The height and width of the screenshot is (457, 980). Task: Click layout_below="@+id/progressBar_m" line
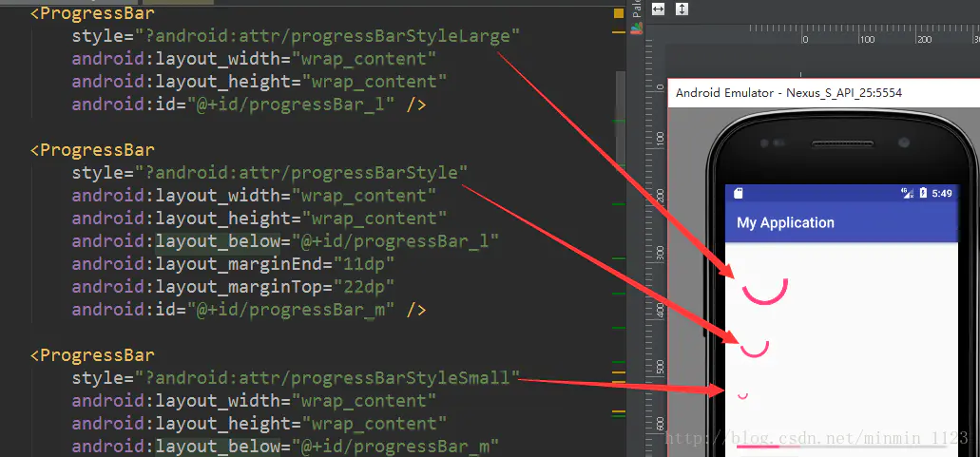click(x=285, y=447)
